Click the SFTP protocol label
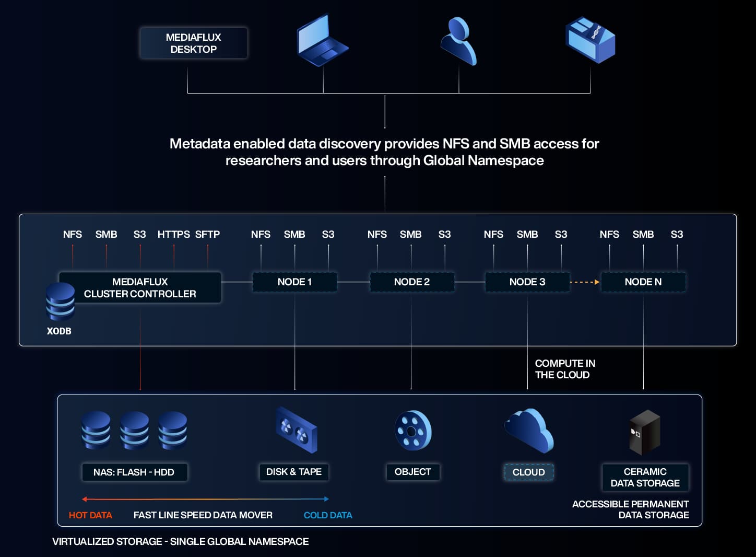Screen dimensions: 756x557 tap(207, 235)
